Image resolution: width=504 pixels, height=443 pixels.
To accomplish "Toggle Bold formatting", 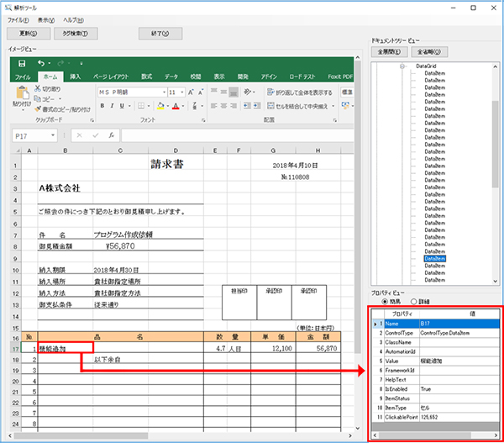I will coord(102,106).
